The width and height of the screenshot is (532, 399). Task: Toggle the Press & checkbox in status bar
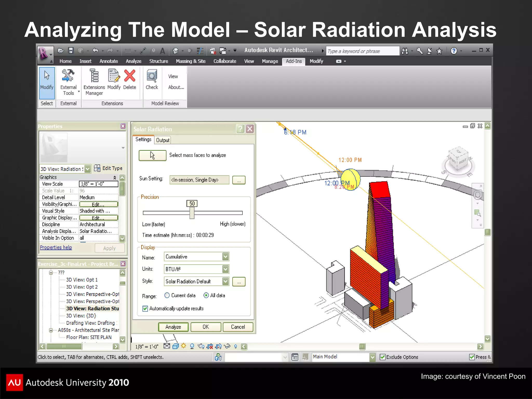pos(472,357)
